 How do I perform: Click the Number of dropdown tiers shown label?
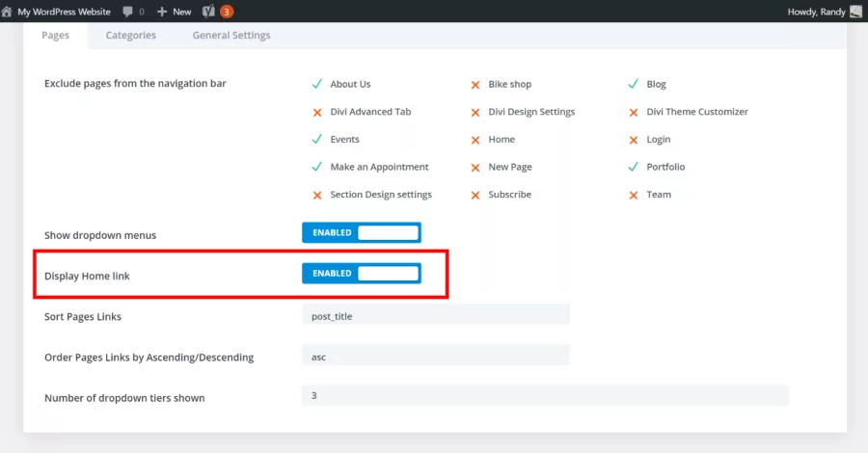click(x=124, y=398)
